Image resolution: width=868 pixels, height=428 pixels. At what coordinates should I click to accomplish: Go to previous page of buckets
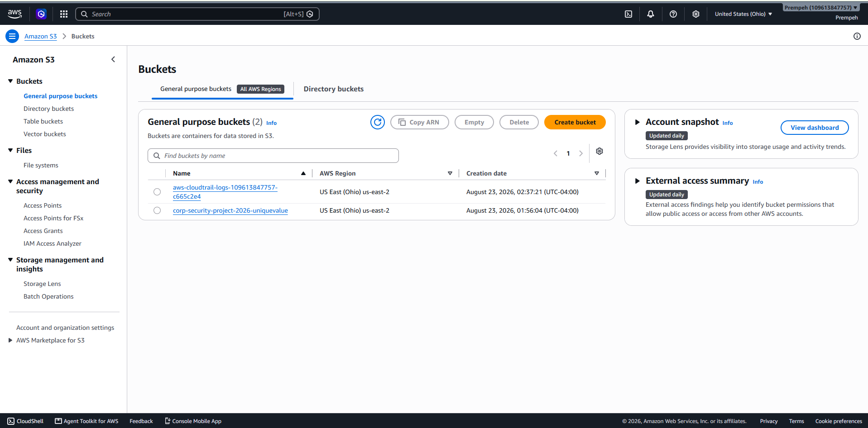(x=556, y=153)
